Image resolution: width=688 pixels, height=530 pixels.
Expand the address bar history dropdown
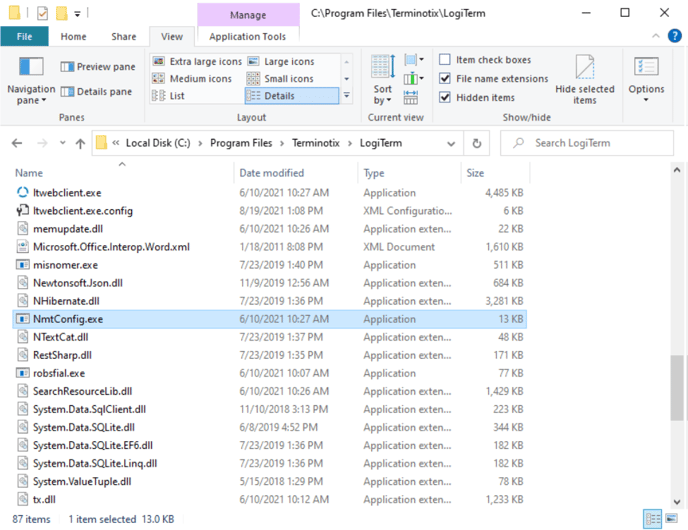coord(451,143)
